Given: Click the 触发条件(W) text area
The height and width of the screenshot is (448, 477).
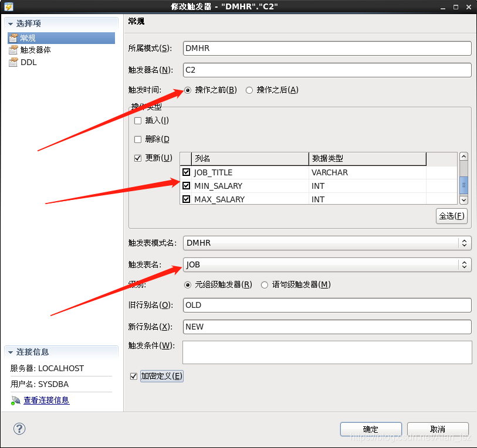Looking at the screenshot, I should pos(327,352).
